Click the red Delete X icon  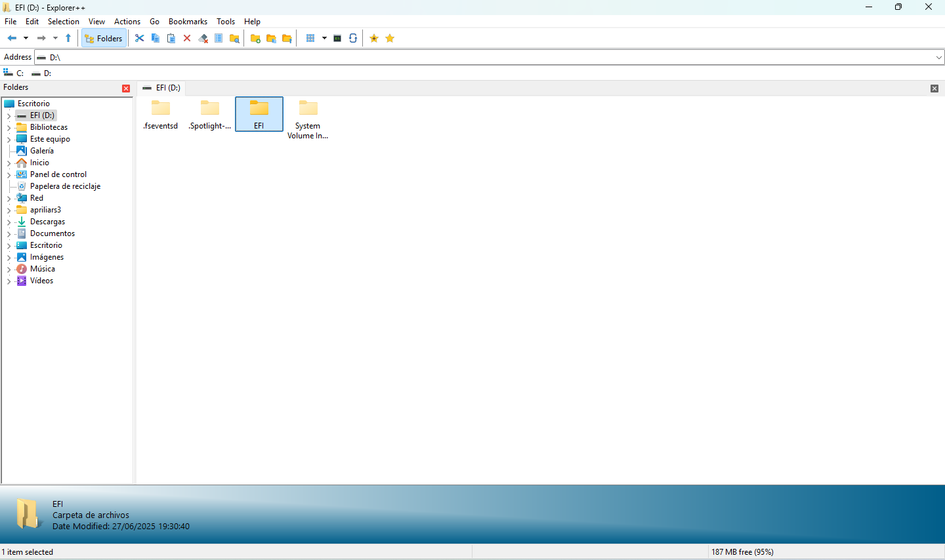(187, 38)
